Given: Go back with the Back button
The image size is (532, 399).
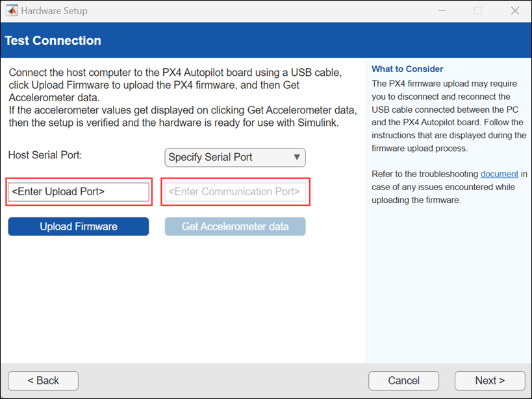Looking at the screenshot, I should [x=44, y=381].
